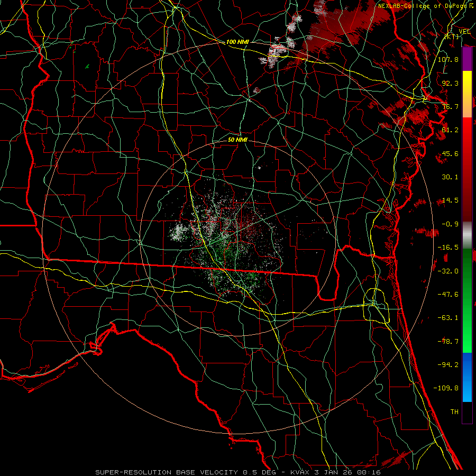Image resolution: width=476 pixels, height=476 pixels.
Task: Select the -16.5 legend value
Action: 448,248
